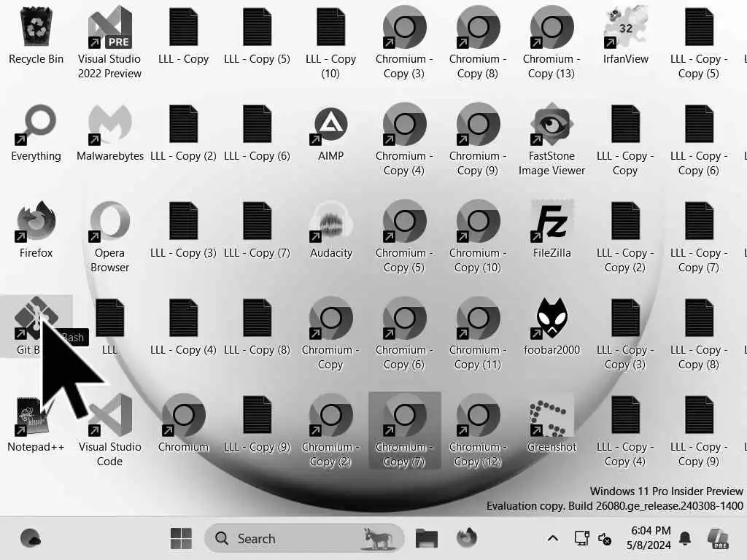Expand hidden system tray icons chevron
Image resolution: width=747 pixels, height=560 pixels.
coord(553,539)
